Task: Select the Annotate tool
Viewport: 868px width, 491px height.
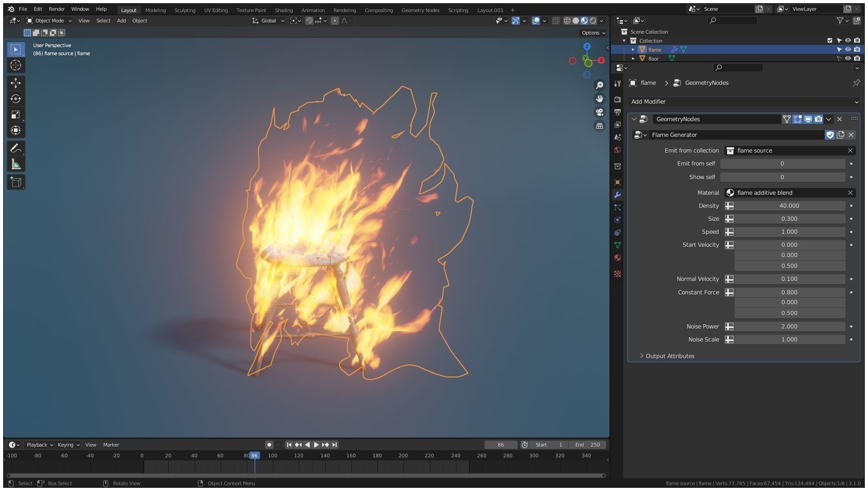Action: click(16, 148)
